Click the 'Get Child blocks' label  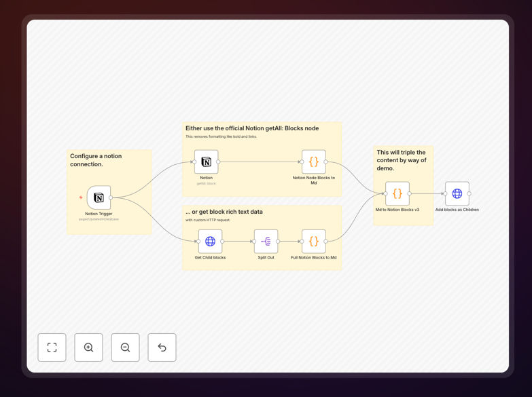pos(211,258)
